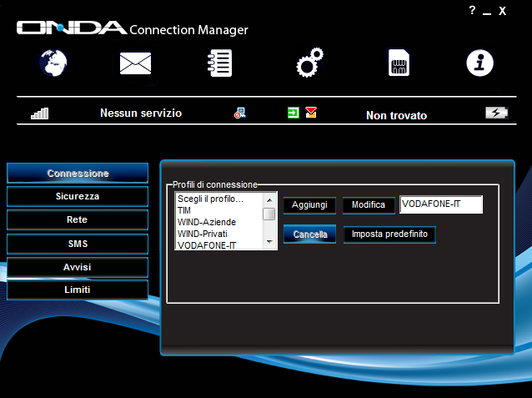
Task: Select the TIM profile
Action: click(x=219, y=210)
